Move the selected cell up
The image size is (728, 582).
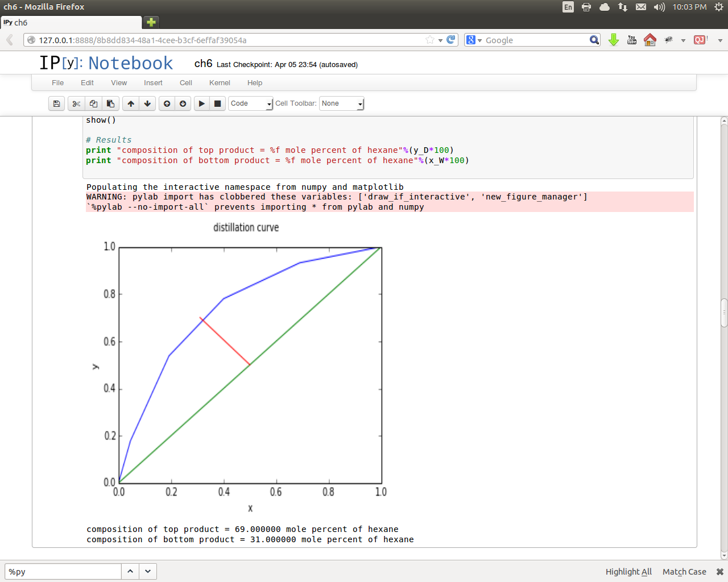click(131, 103)
